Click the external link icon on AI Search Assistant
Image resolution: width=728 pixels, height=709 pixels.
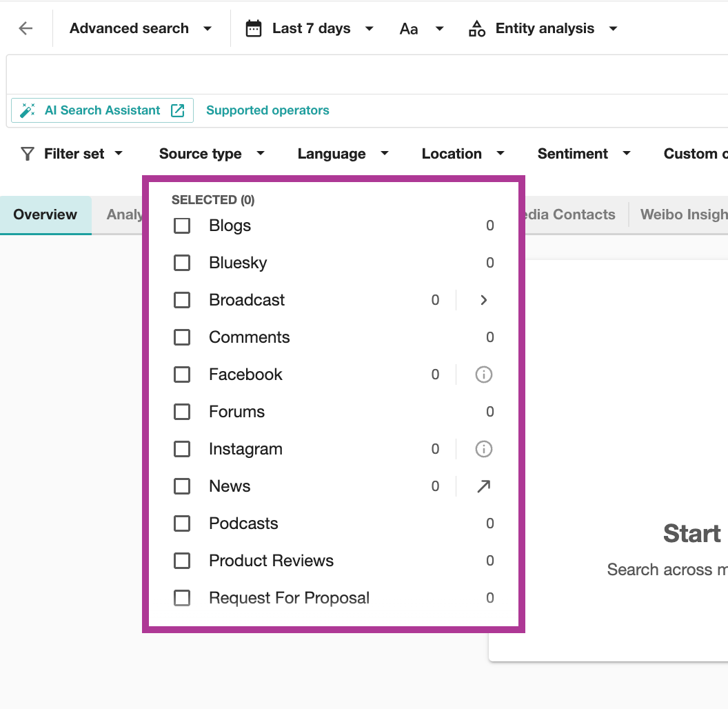click(178, 110)
